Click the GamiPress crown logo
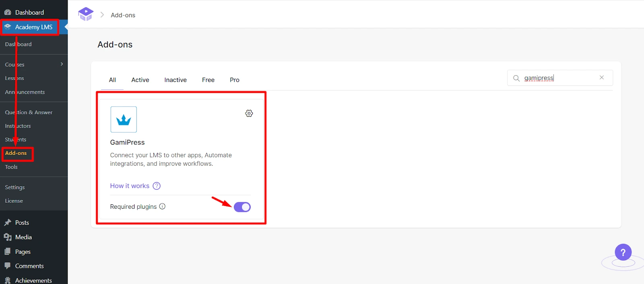Viewport: 644px width, 284px height. click(124, 119)
